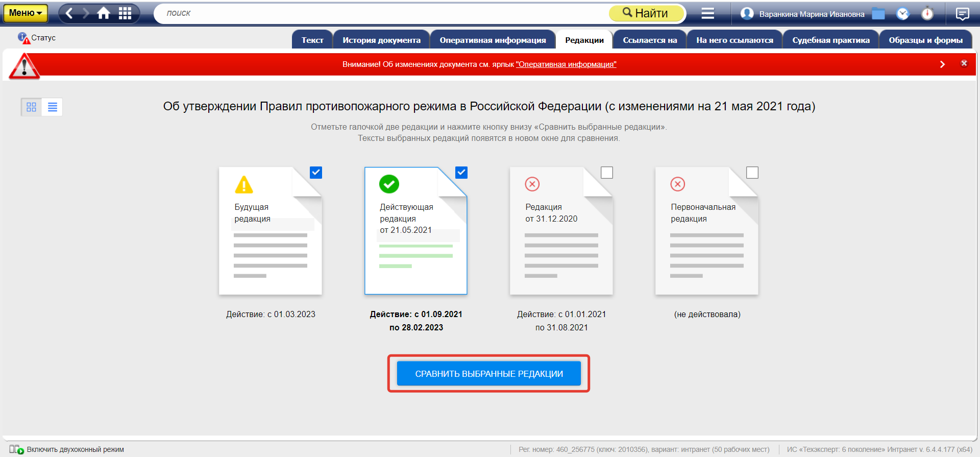Go forward with the right arrow

coord(86,13)
